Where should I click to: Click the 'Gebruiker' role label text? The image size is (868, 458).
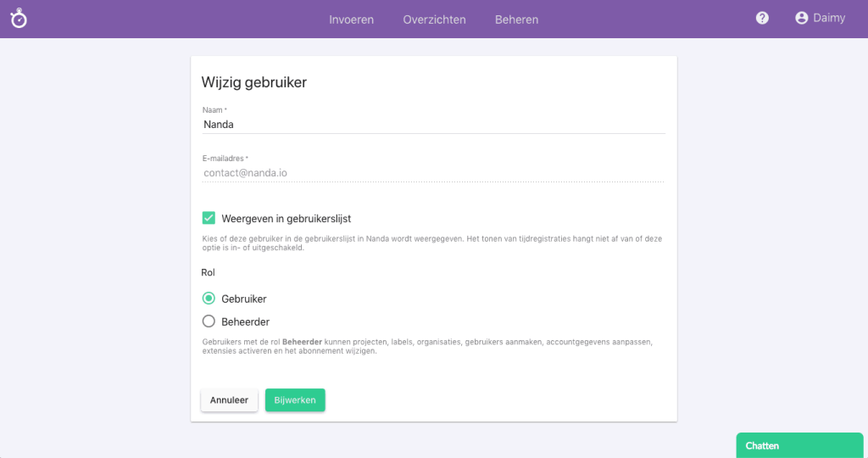click(244, 299)
